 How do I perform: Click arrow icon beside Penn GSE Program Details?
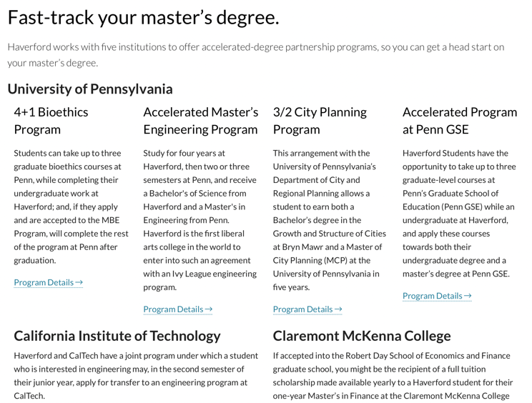pos(468,296)
